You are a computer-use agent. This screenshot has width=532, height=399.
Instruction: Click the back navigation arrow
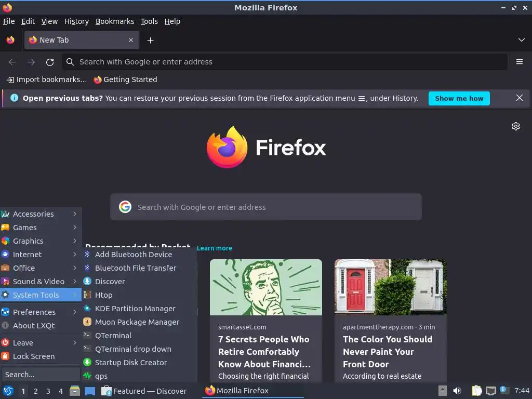(x=12, y=62)
